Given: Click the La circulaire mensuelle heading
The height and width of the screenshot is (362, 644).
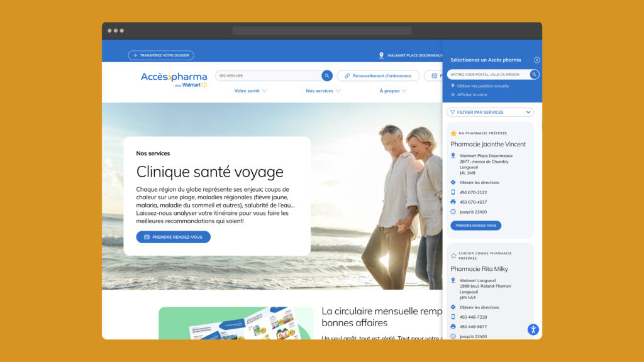Looking at the screenshot, I should [382, 317].
